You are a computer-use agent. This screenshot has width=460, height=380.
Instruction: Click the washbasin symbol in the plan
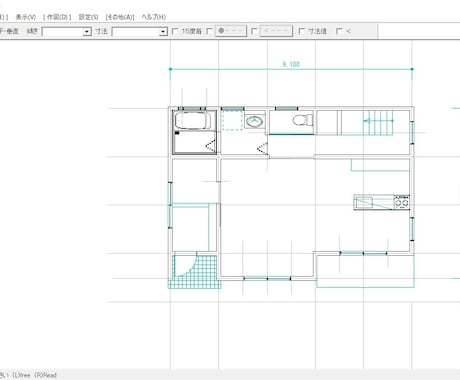tap(255, 121)
